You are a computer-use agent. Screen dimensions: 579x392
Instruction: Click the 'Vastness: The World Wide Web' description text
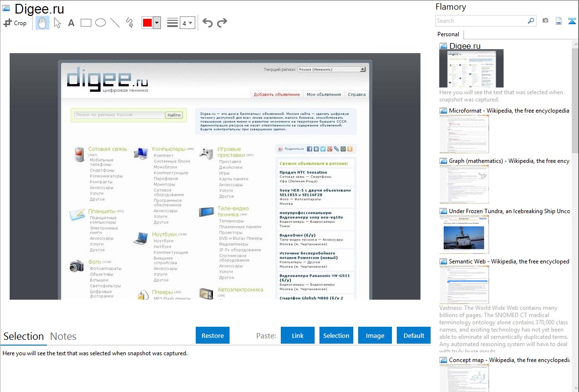[504, 329]
